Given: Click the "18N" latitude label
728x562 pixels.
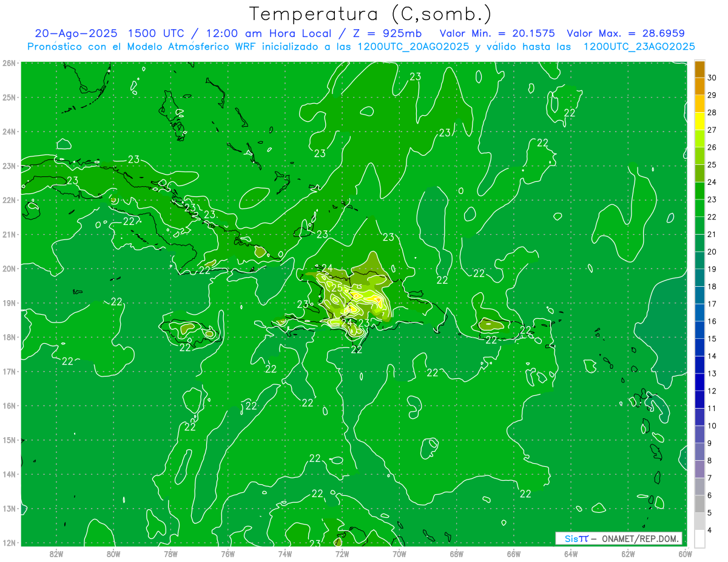Looking at the screenshot, I should click(x=8, y=337).
